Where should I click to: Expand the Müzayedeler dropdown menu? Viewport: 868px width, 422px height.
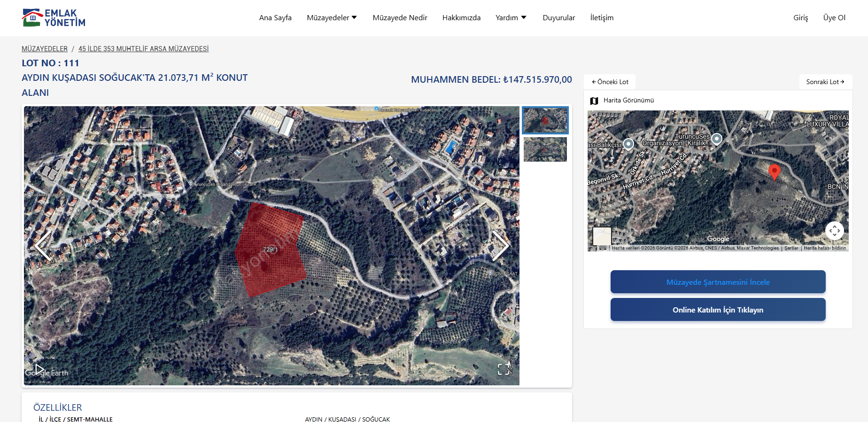pos(332,18)
